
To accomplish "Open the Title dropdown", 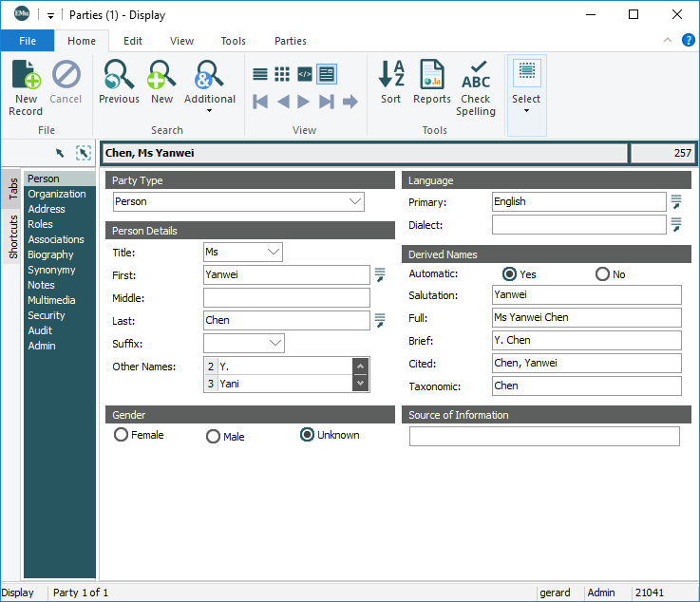I will click(274, 252).
